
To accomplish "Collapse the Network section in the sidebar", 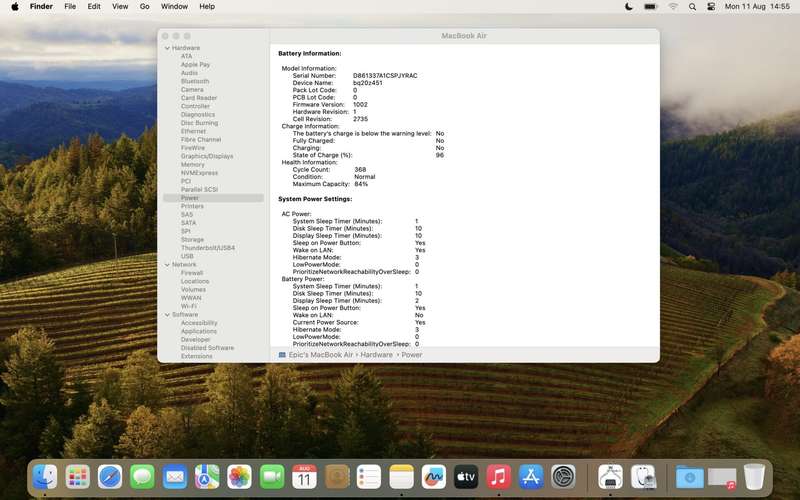I will [x=167, y=265].
